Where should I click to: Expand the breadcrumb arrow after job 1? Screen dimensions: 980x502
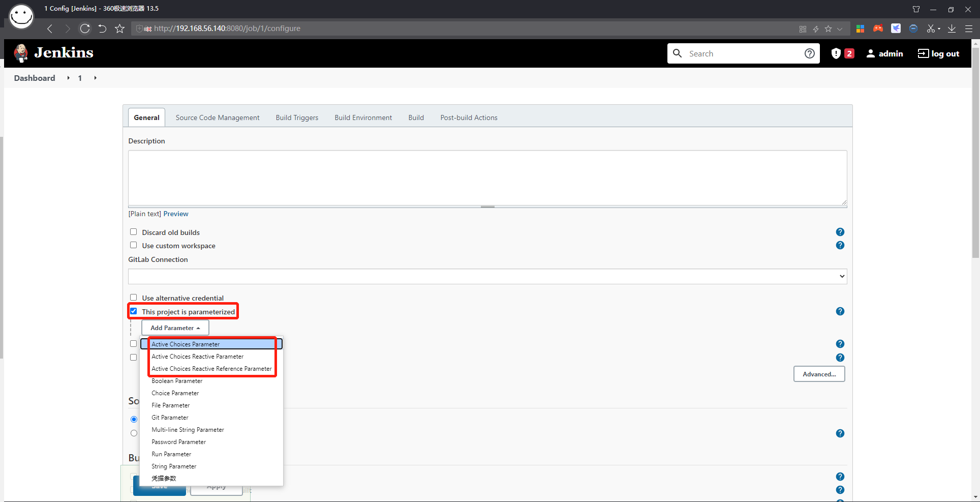[95, 78]
